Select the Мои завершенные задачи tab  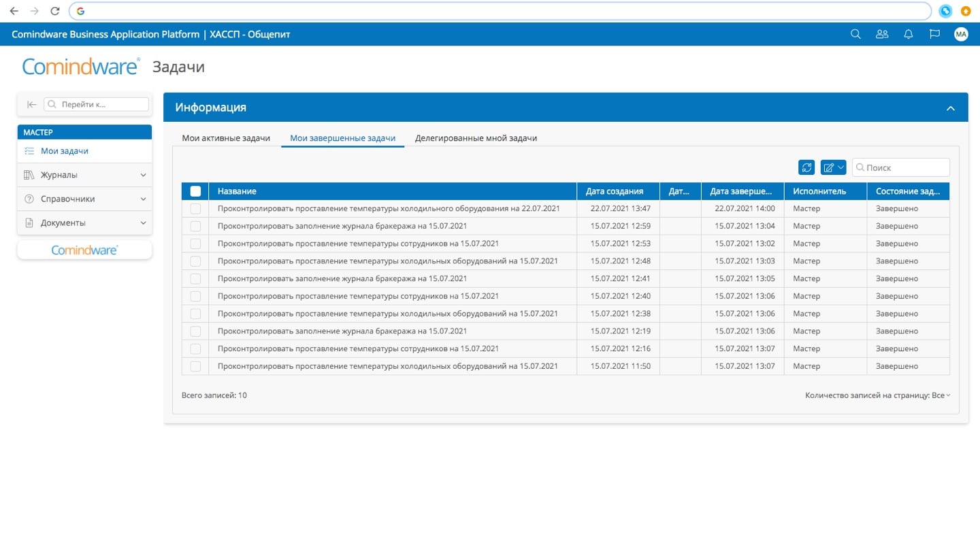pos(342,138)
